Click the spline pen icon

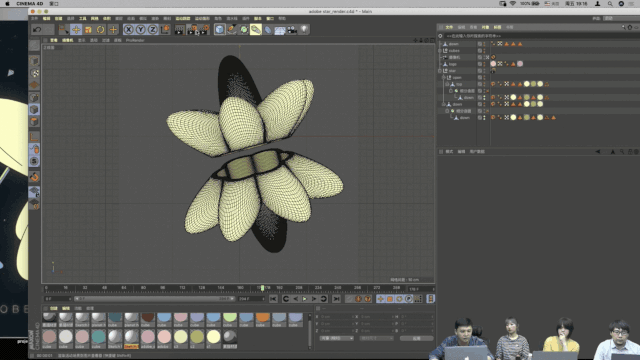231,29
